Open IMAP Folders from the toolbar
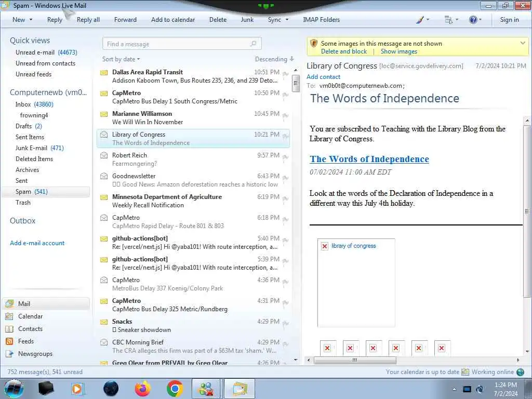The width and height of the screenshot is (532, 399). (x=321, y=20)
